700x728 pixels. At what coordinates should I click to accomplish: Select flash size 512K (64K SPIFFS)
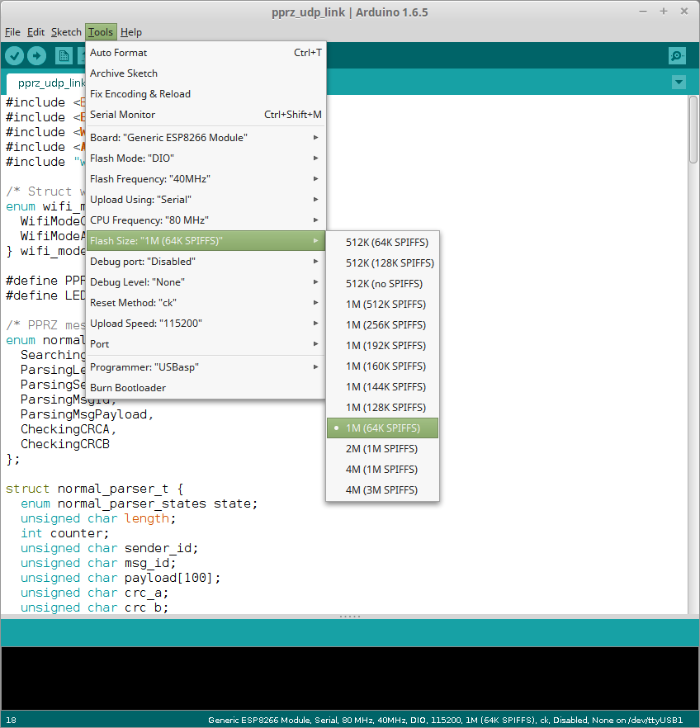(x=382, y=243)
